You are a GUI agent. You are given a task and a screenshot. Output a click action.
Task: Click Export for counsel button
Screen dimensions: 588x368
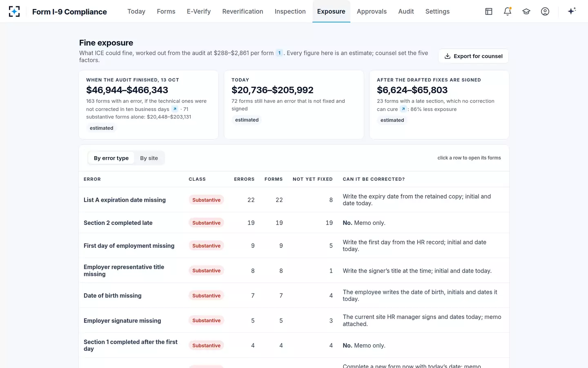(x=473, y=56)
